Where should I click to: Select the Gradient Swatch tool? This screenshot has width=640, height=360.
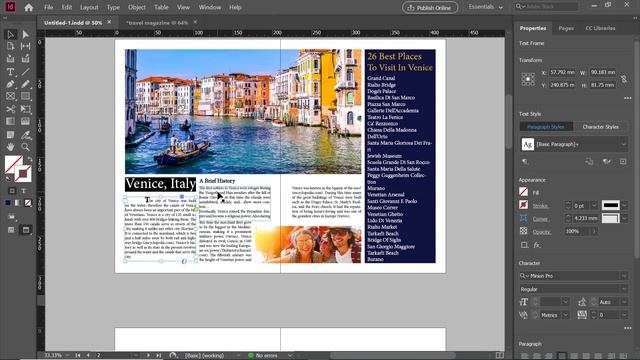(x=10, y=121)
